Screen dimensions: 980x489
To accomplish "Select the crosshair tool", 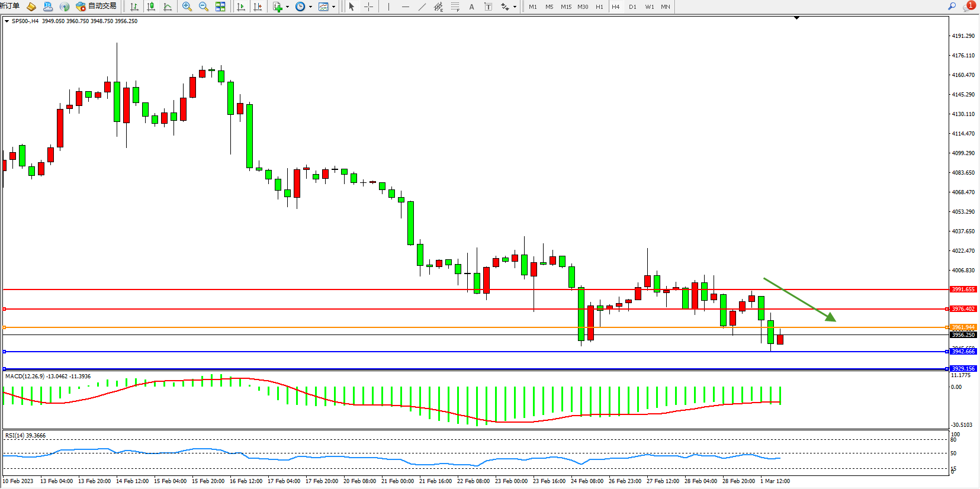I will coord(368,7).
